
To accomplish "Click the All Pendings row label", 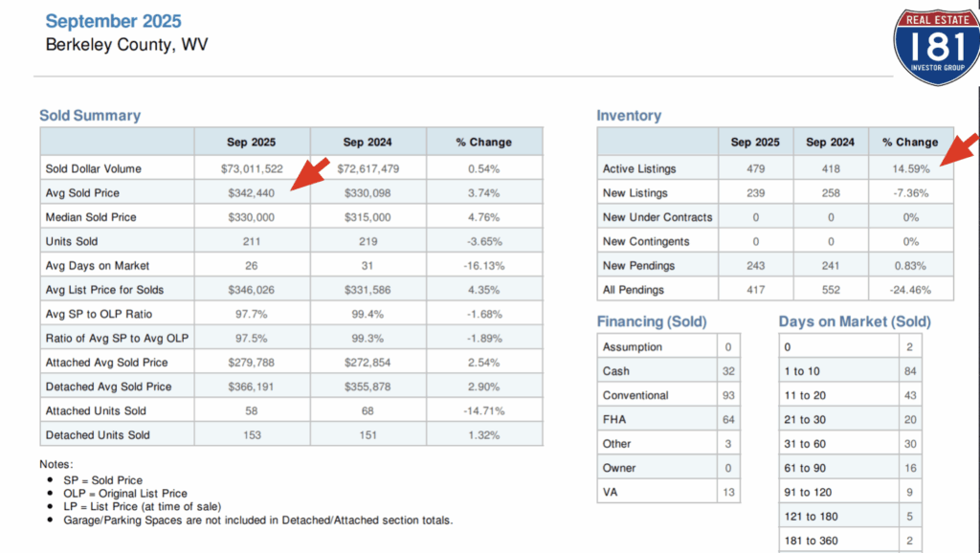I will click(x=633, y=289).
